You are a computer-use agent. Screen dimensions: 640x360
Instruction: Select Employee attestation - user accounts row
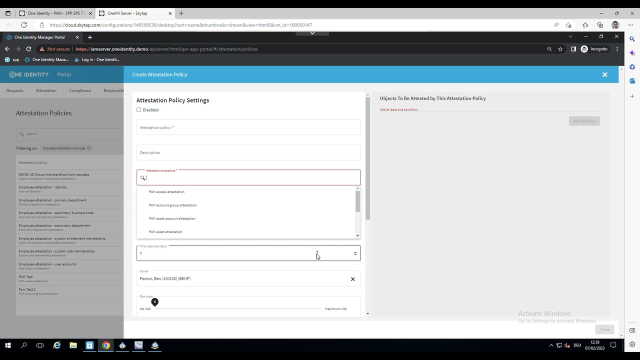click(x=70, y=266)
